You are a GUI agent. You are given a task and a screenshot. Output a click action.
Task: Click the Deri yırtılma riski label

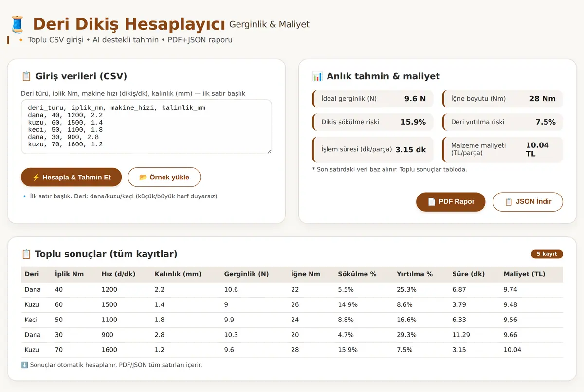coord(478,122)
